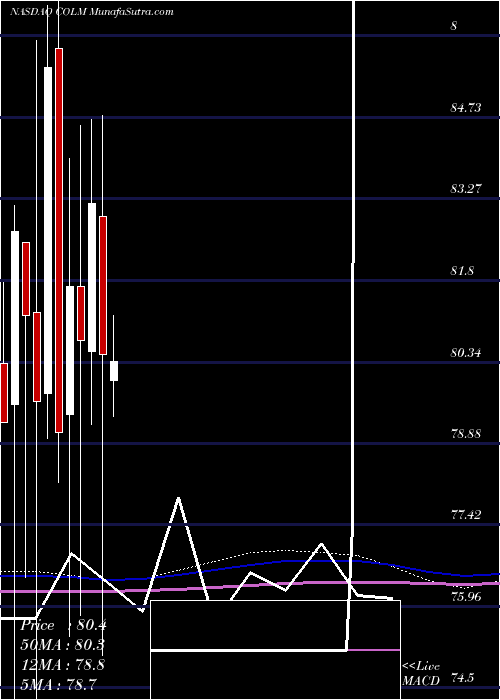Click the 77.42 price level label

click(466, 515)
